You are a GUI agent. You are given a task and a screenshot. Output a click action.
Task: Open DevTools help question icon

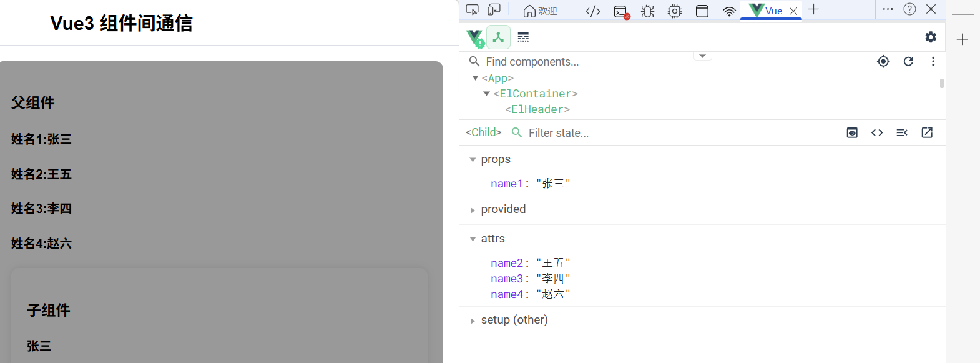pyautogui.click(x=910, y=9)
